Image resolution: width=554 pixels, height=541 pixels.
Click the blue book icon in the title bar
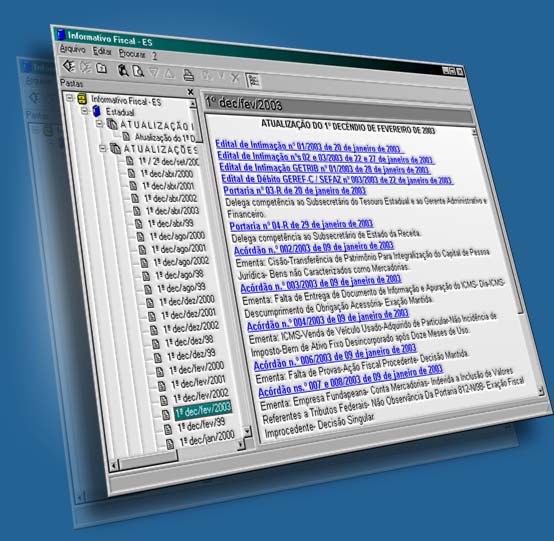pyautogui.click(x=61, y=35)
